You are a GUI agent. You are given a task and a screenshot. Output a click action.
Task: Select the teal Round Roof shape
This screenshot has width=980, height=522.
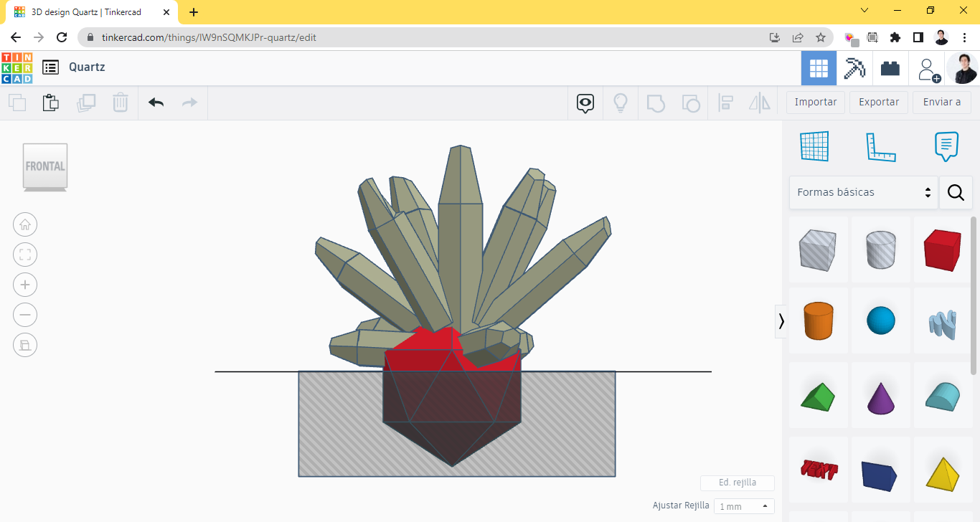[943, 395]
